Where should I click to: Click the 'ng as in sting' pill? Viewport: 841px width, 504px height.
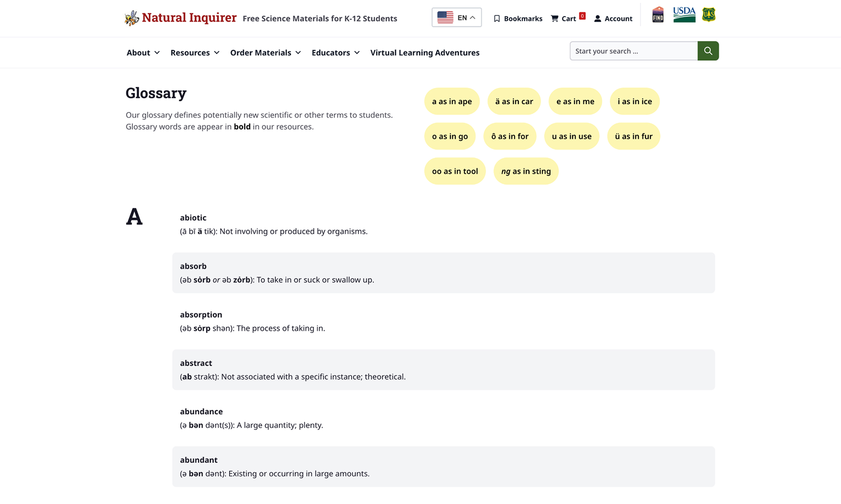point(526,171)
